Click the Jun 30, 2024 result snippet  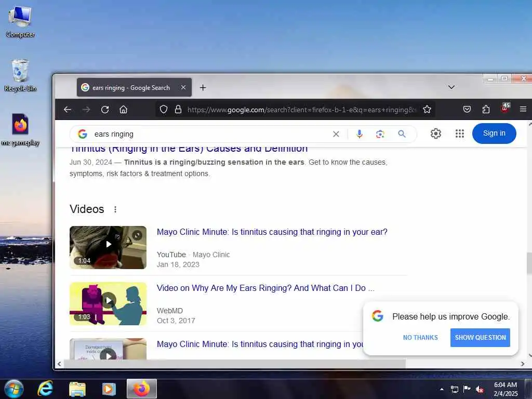pyautogui.click(x=229, y=168)
